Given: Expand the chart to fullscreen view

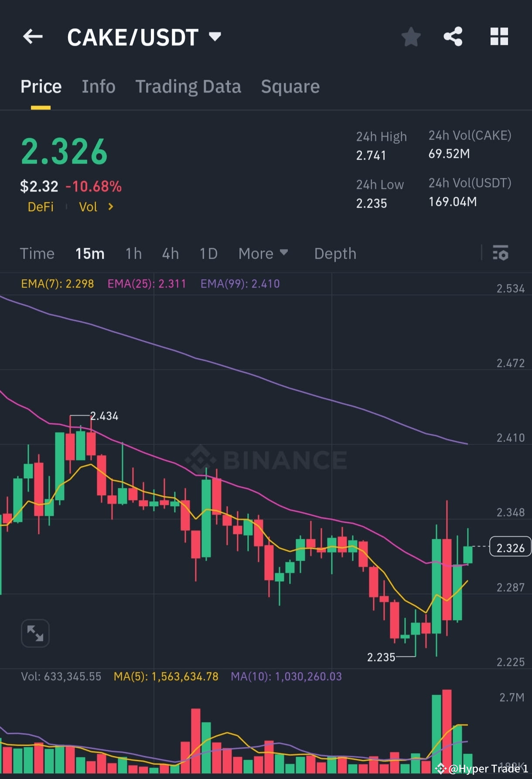Looking at the screenshot, I should (35, 633).
